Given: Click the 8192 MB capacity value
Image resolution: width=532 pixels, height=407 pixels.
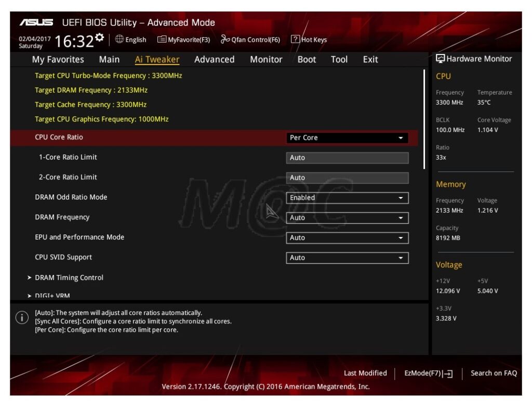Looking at the screenshot, I should tap(448, 238).
